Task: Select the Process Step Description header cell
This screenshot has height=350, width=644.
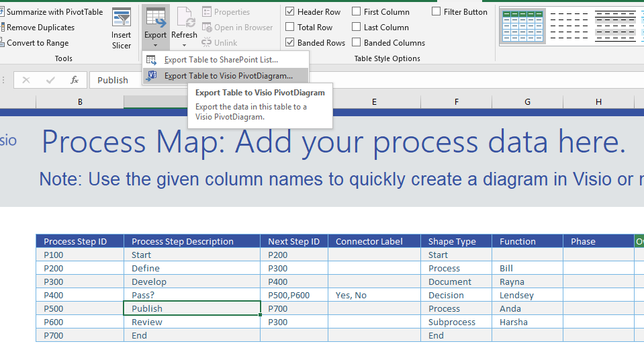Action: [191, 241]
